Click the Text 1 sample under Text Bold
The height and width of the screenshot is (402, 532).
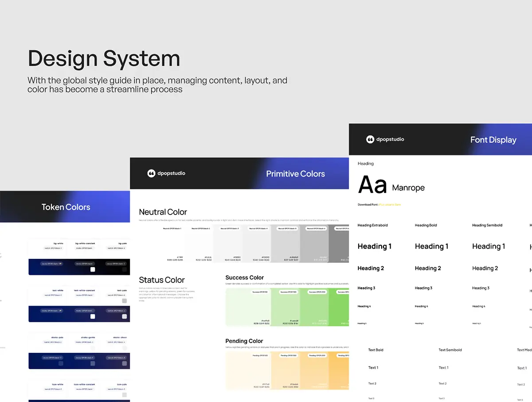373,367
